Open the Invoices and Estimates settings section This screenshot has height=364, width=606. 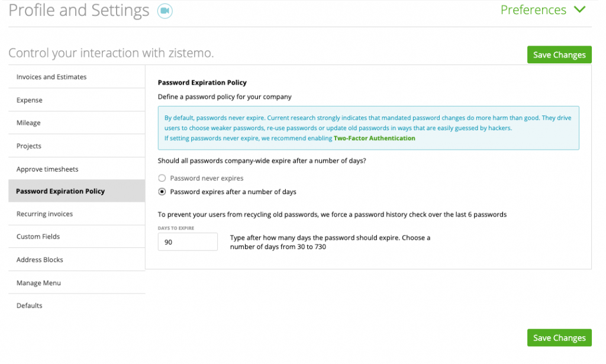coord(51,76)
